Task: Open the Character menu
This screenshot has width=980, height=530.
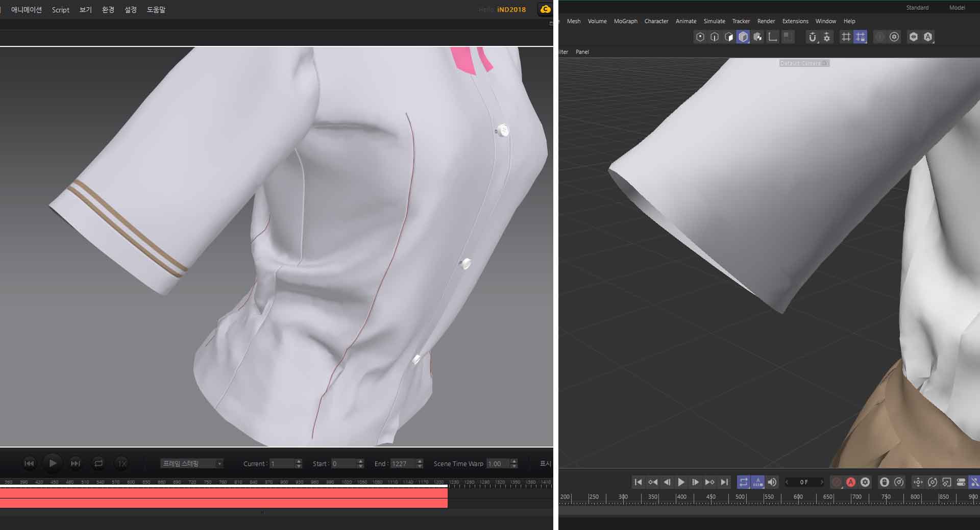Action: tap(656, 21)
